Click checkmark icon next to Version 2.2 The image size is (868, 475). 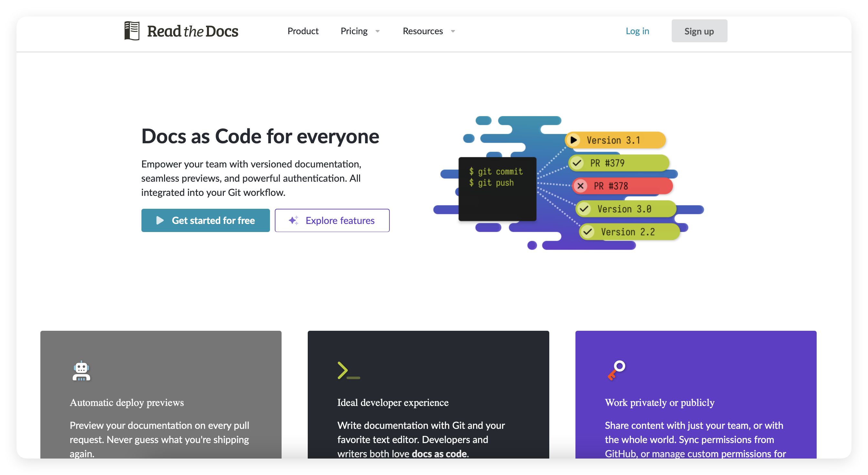pos(588,232)
